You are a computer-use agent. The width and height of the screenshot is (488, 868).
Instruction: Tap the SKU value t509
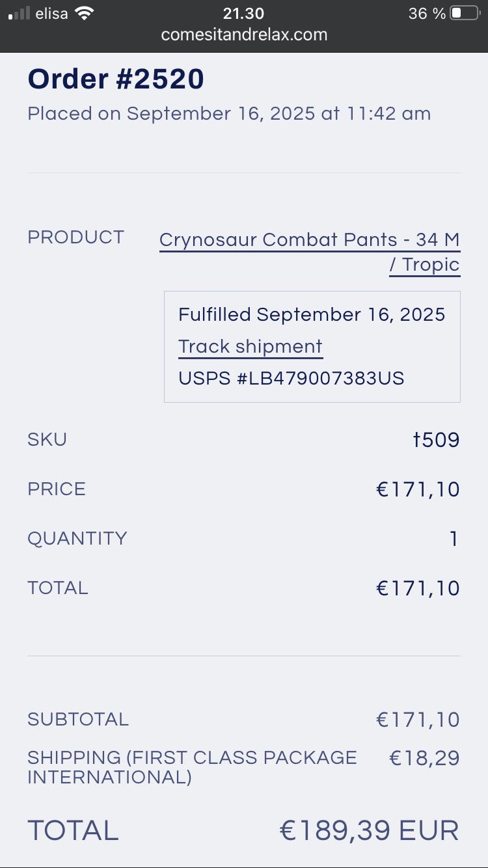436,441
